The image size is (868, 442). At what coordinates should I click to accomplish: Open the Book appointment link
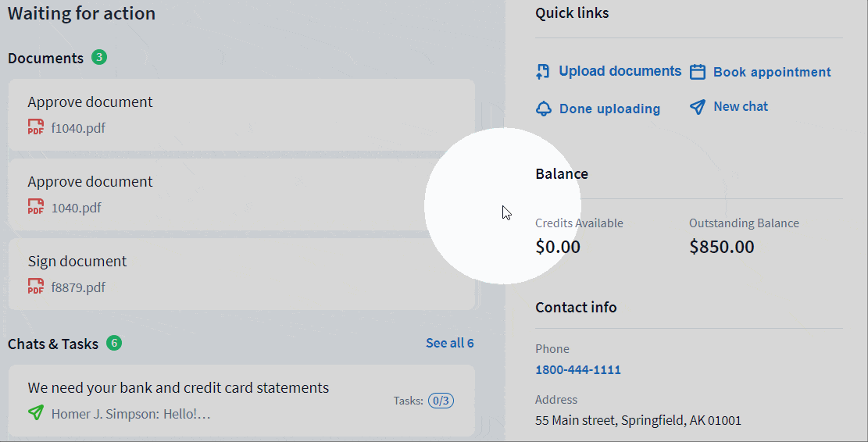point(772,72)
